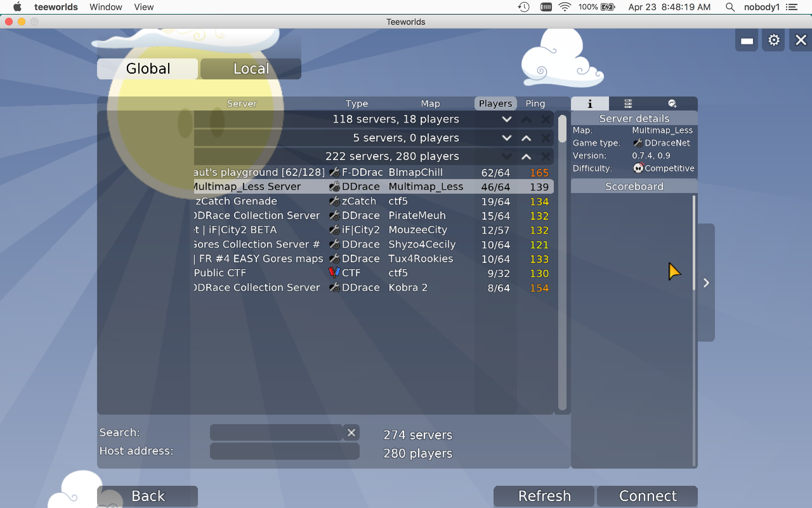Click the scoreboard scrollbar
This screenshot has width=812, height=508.
(x=694, y=243)
